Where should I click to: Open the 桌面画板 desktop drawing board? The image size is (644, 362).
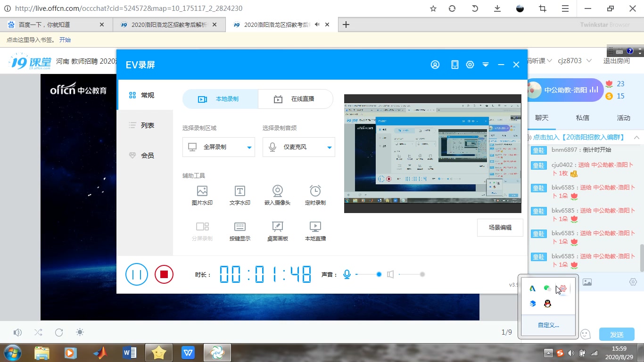(277, 231)
